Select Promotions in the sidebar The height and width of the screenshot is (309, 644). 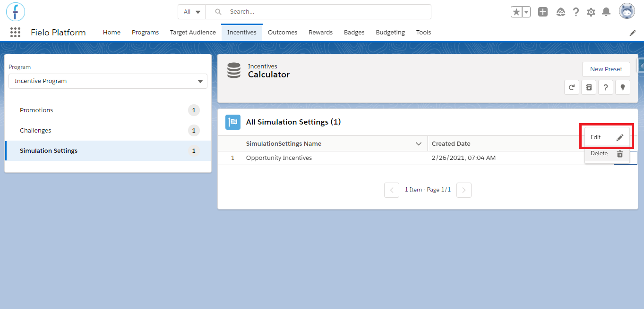pyautogui.click(x=108, y=110)
